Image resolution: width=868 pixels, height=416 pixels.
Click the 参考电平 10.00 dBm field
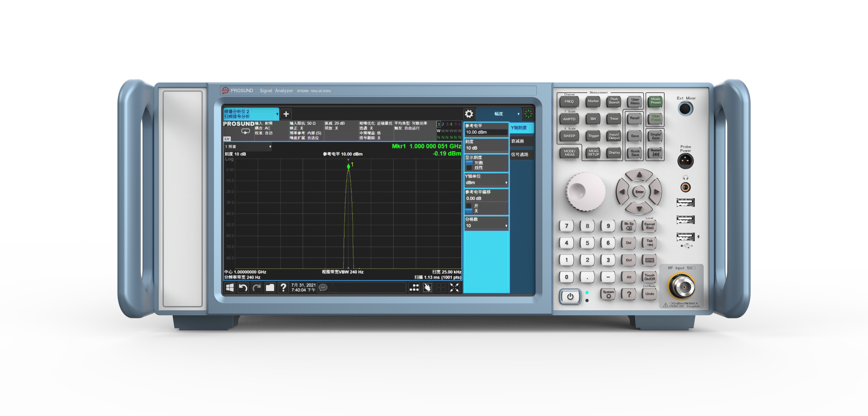[x=486, y=132]
